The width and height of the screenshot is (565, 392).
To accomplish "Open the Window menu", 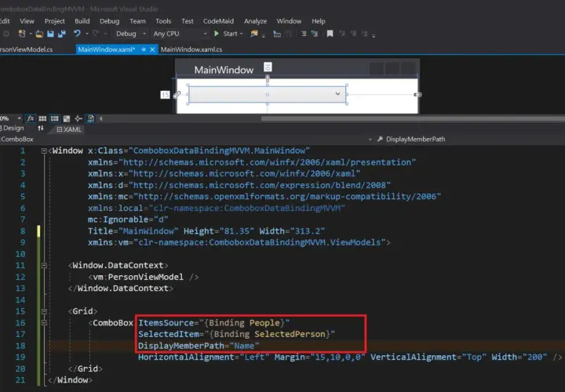I will click(289, 21).
